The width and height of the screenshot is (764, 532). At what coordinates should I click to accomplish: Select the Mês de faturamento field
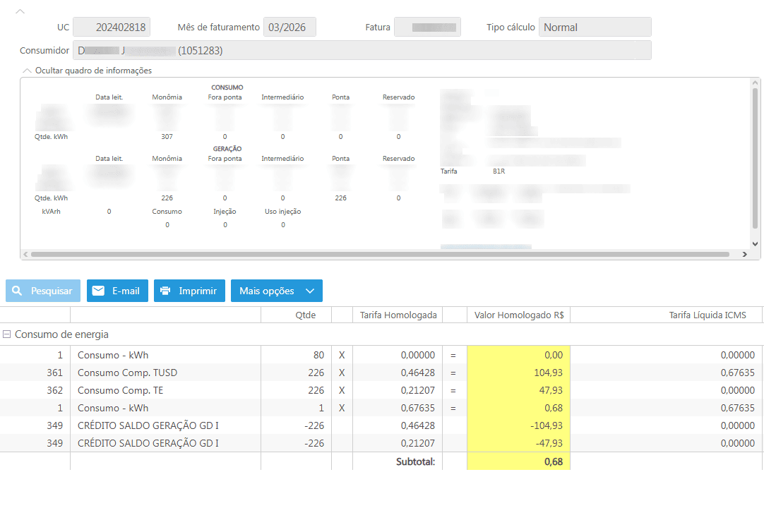point(290,28)
